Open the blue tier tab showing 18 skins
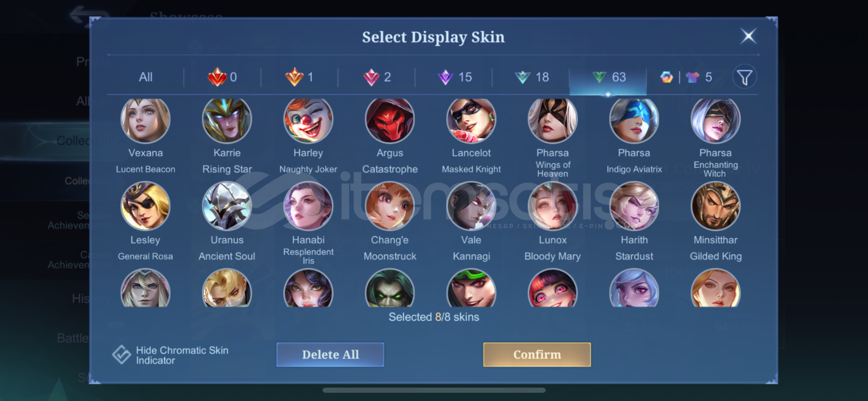Viewport: 868px width, 401px height. point(532,77)
